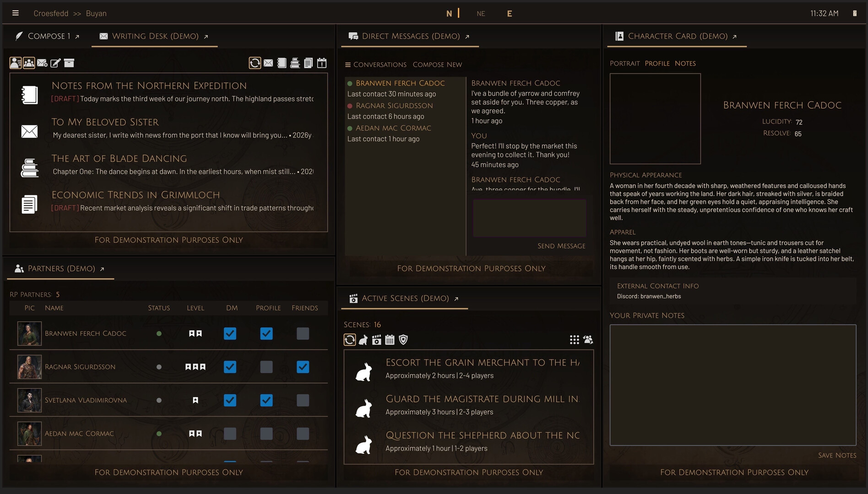The height and width of the screenshot is (494, 868).
Task: Click the rabbit icon in Active Scenes
Action: [363, 339]
